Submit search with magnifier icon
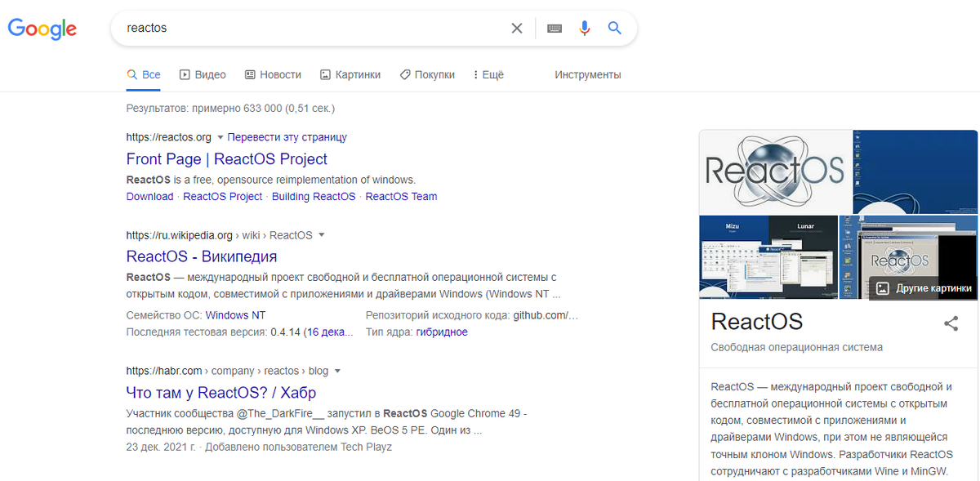Screen dimensions: 980x481 (615, 29)
